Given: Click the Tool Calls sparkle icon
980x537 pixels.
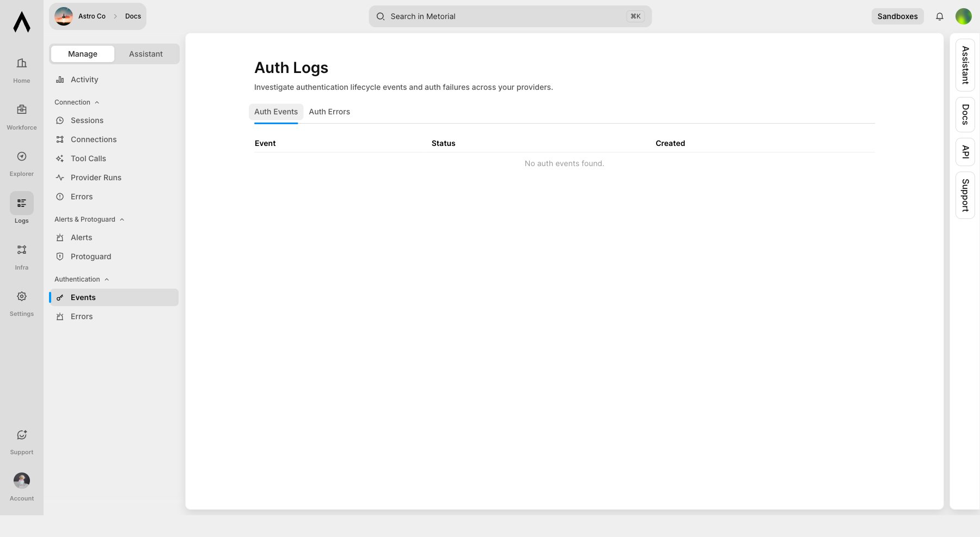Looking at the screenshot, I should (60, 158).
